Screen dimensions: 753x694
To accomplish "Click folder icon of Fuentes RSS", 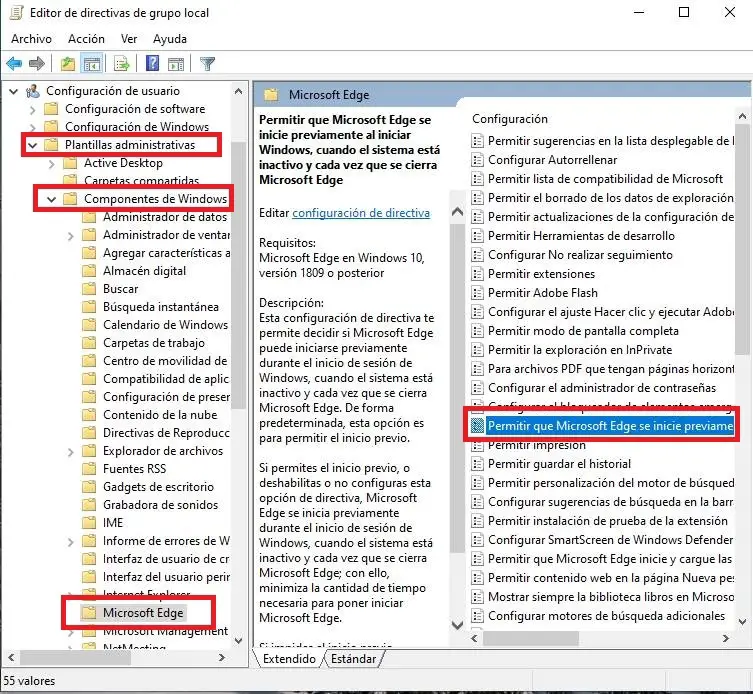I will [x=89, y=469].
